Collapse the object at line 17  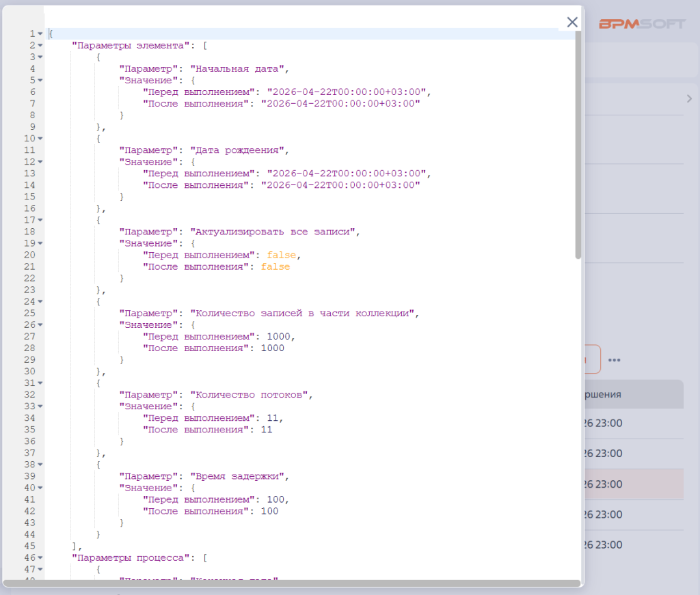click(x=40, y=220)
